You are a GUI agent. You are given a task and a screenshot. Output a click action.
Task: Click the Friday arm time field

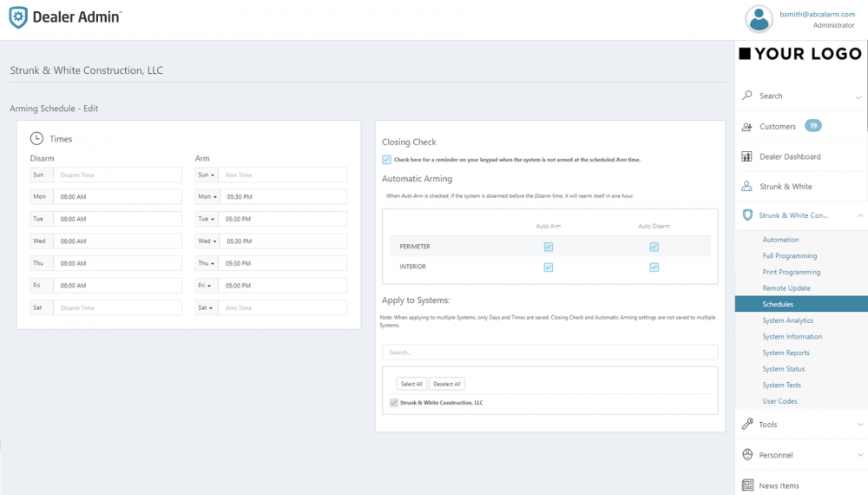(283, 286)
